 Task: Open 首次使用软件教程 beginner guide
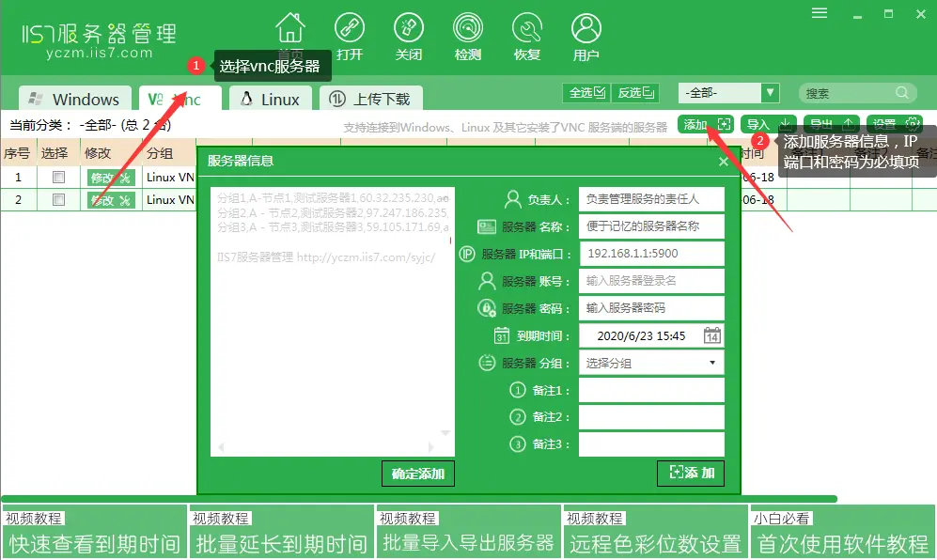click(842, 532)
